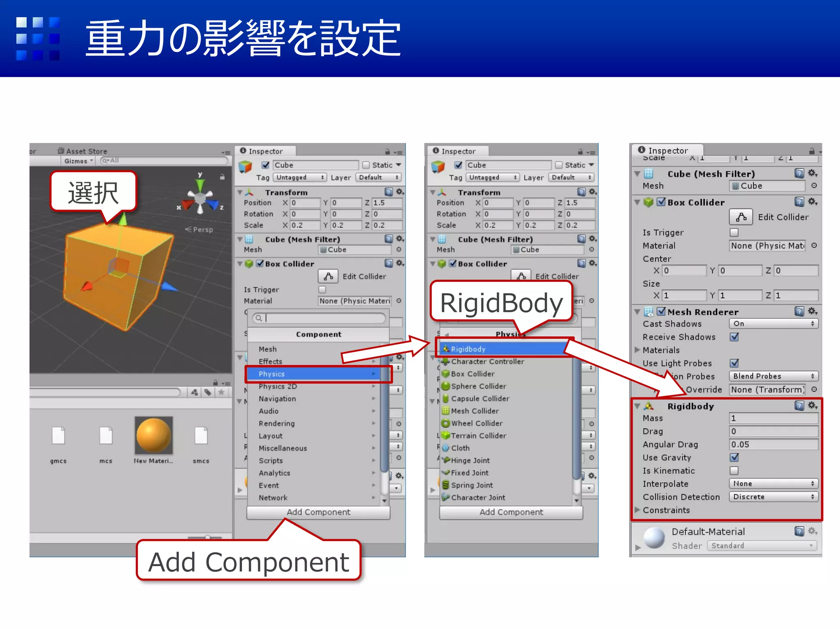Click Add Component button in left inspector

[318, 512]
